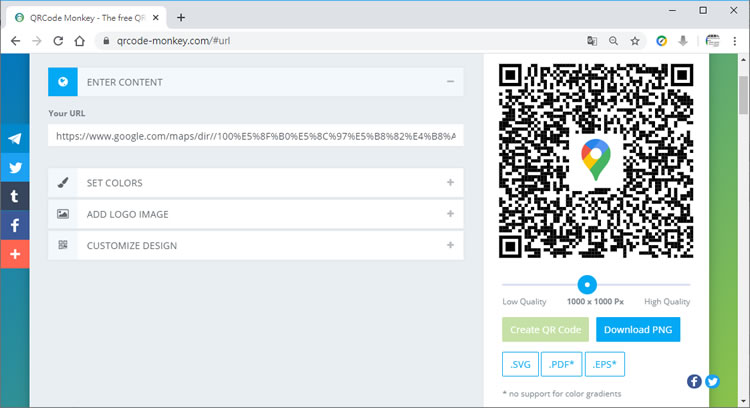Go forward using the browser forward arrow
This screenshot has height=408, width=750.
[x=37, y=41]
